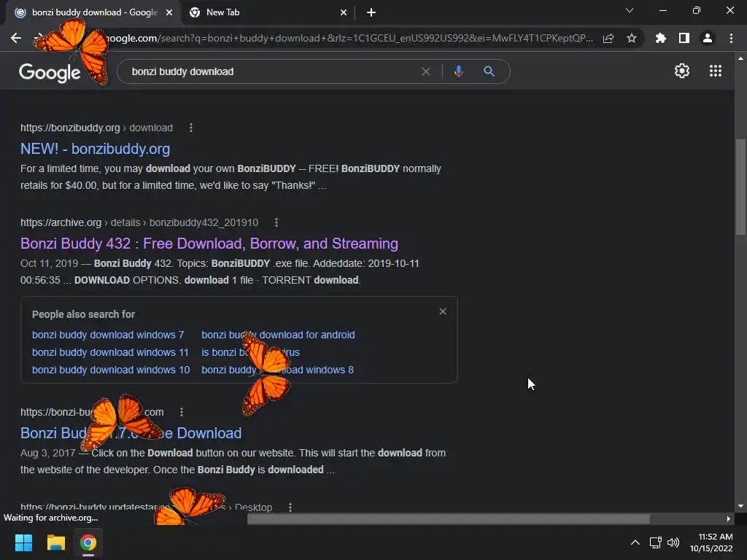Image resolution: width=747 pixels, height=560 pixels.
Task: Open the Bonzi Buddy Free Download result
Action: (x=131, y=433)
